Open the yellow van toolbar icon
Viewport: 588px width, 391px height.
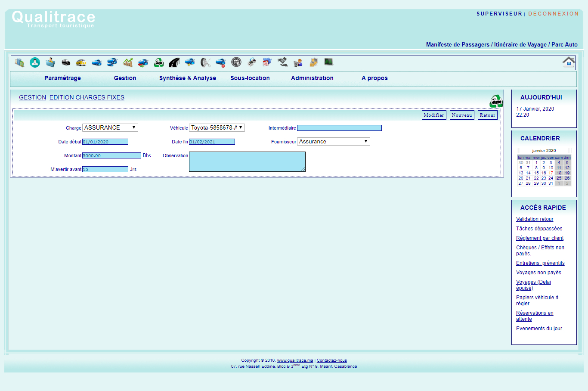coord(81,62)
